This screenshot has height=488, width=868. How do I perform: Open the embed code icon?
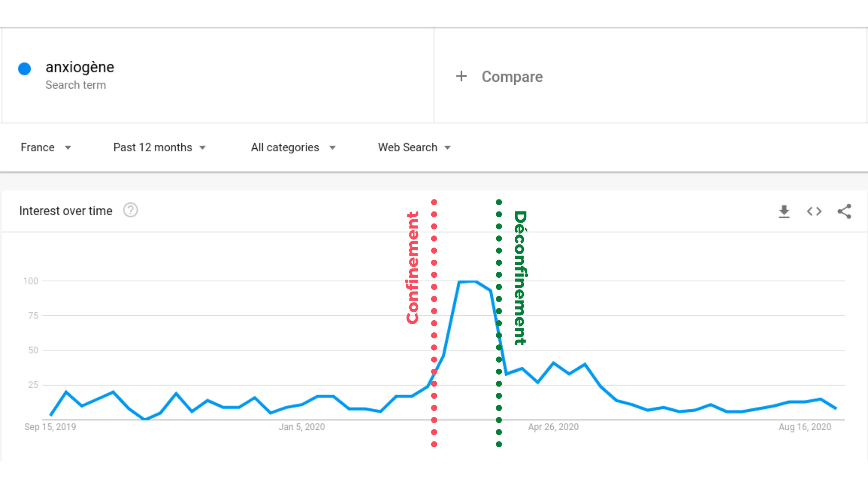(x=814, y=211)
